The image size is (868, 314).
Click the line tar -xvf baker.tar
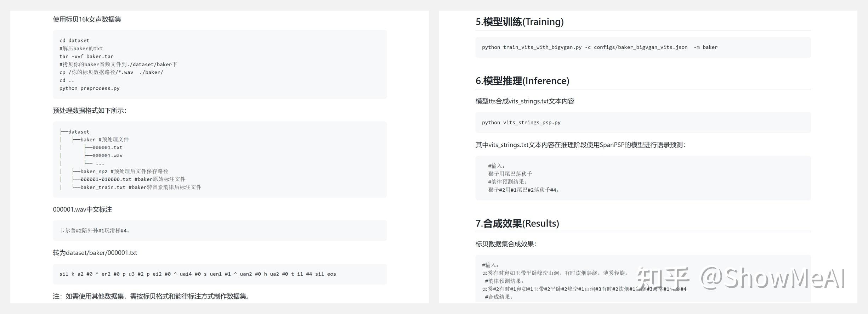(86, 56)
